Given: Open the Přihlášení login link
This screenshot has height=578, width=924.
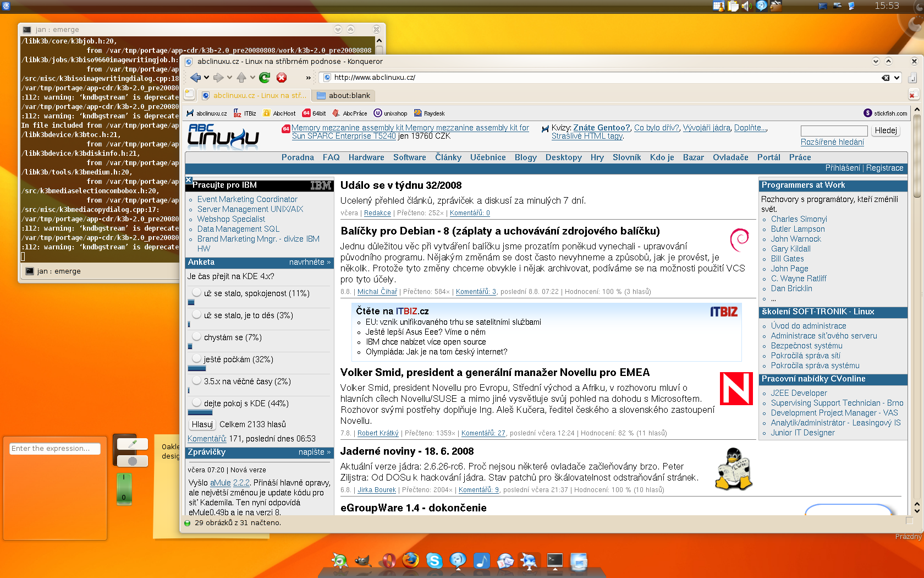Looking at the screenshot, I should pos(843,168).
